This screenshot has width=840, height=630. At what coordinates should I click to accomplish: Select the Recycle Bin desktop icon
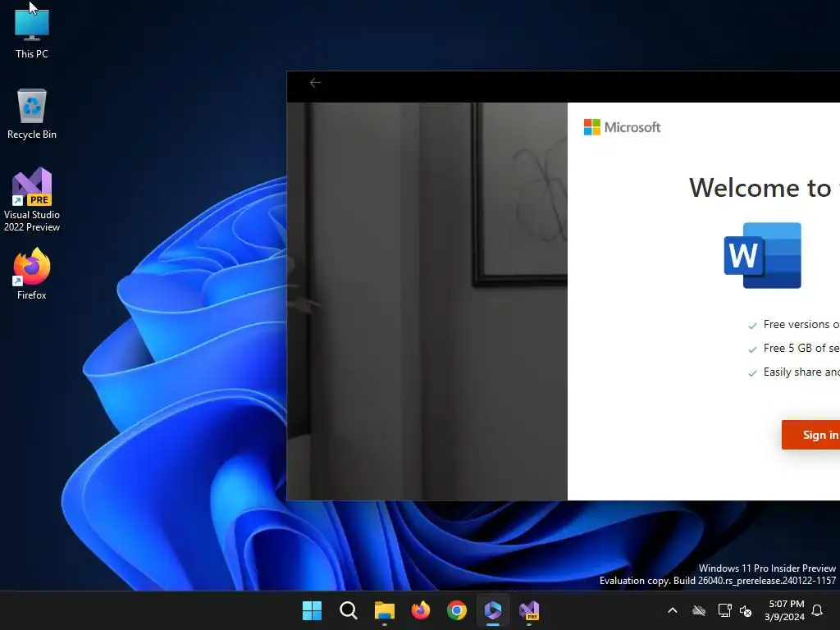tap(32, 114)
